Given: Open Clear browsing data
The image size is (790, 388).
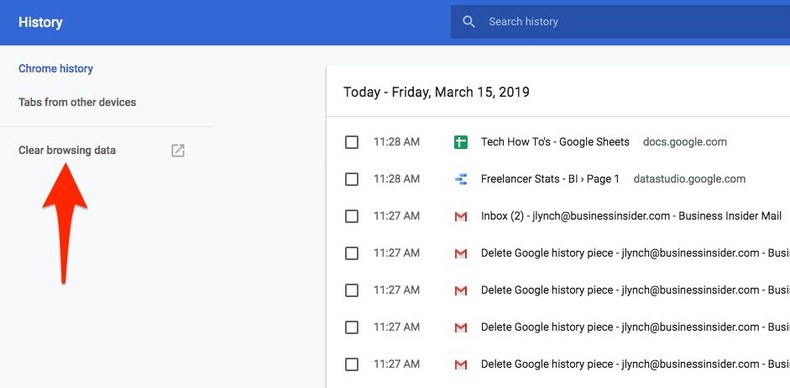Looking at the screenshot, I should (x=67, y=150).
